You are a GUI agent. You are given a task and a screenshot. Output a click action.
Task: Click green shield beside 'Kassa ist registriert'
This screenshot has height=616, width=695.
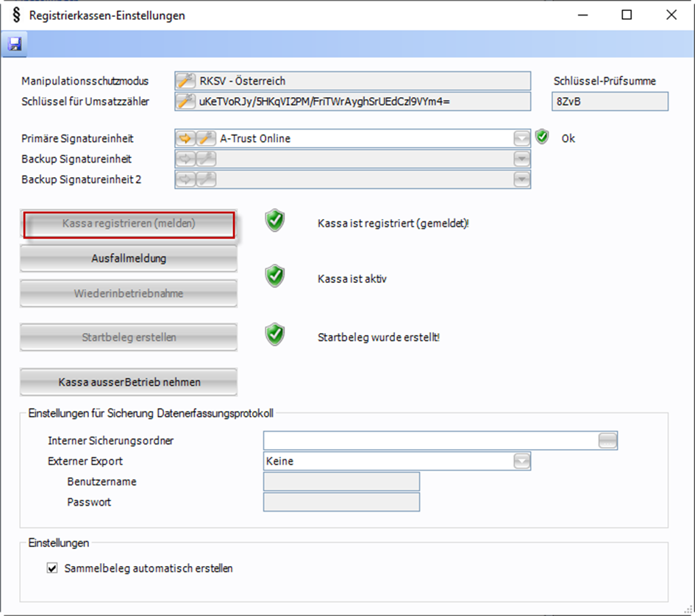(275, 221)
